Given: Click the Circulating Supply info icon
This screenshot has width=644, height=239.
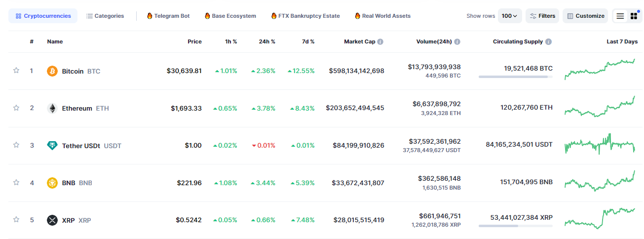Looking at the screenshot, I should click(549, 42).
